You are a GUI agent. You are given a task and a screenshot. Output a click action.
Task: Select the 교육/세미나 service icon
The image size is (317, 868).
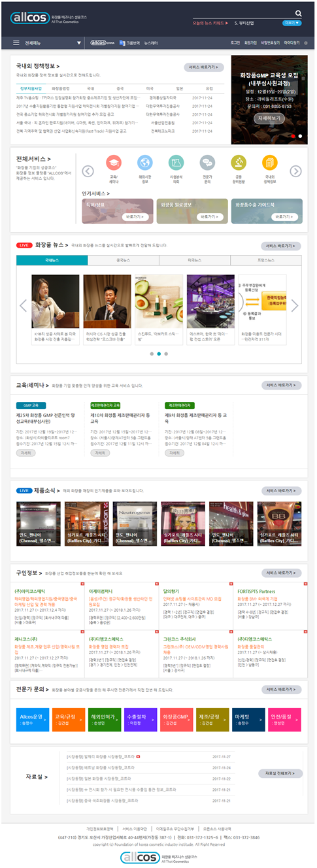pos(114,162)
